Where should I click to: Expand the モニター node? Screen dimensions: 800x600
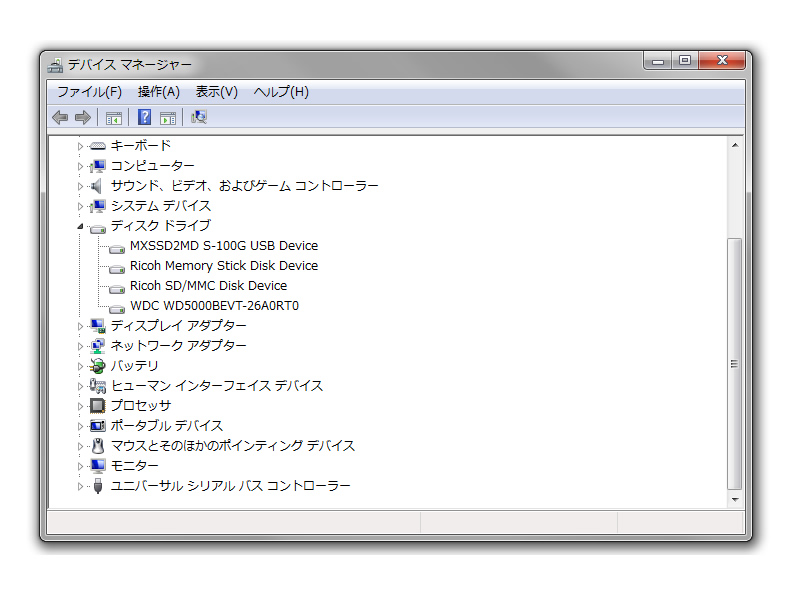tap(80, 466)
